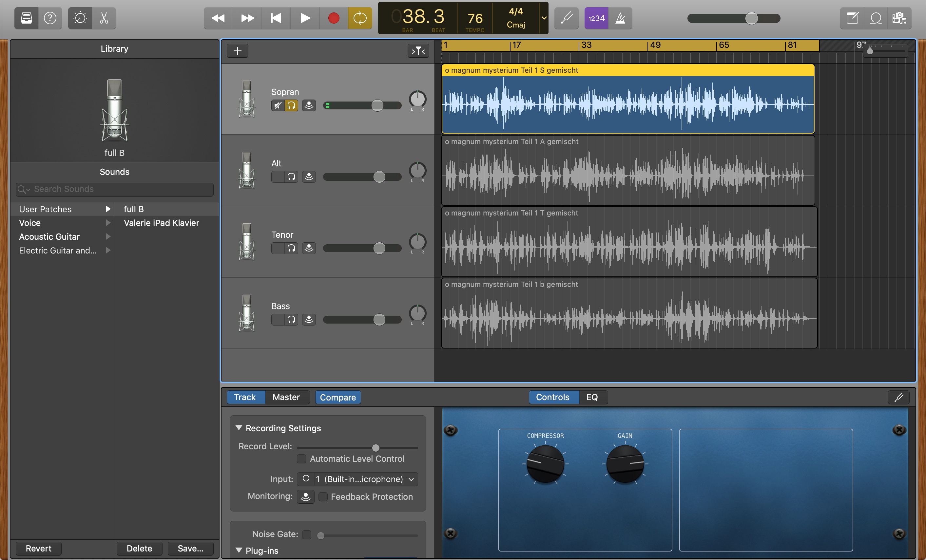Switch to the EQ tab
926x560 pixels.
coord(592,397)
